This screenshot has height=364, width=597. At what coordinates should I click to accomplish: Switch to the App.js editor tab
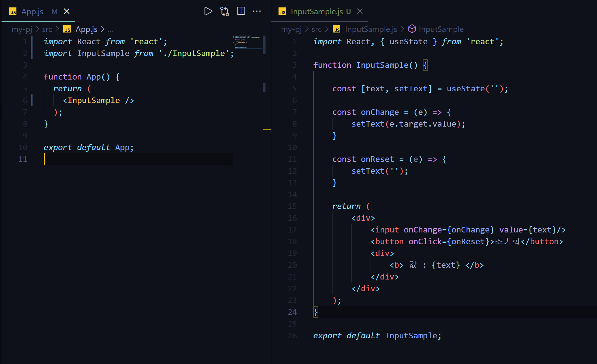coord(32,12)
